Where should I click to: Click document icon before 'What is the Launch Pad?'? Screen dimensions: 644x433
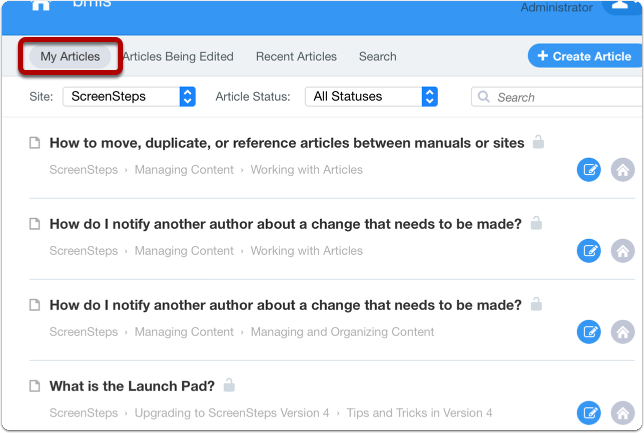tap(35, 386)
